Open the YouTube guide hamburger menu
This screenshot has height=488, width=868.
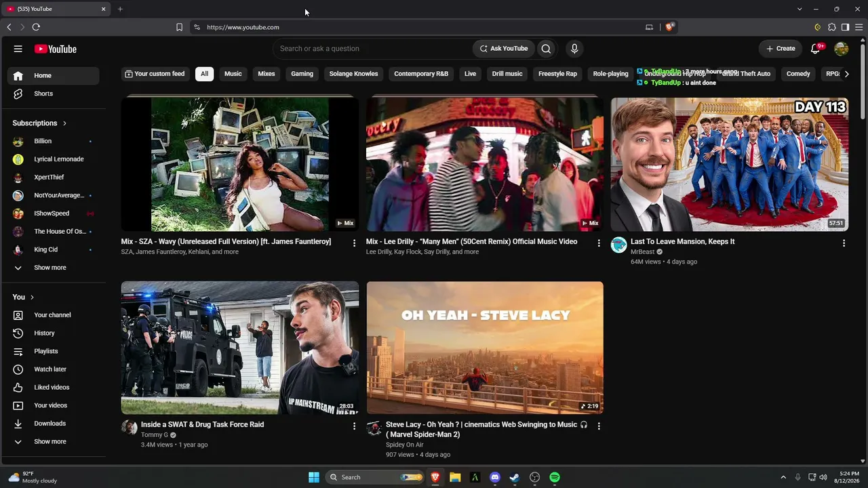point(18,49)
